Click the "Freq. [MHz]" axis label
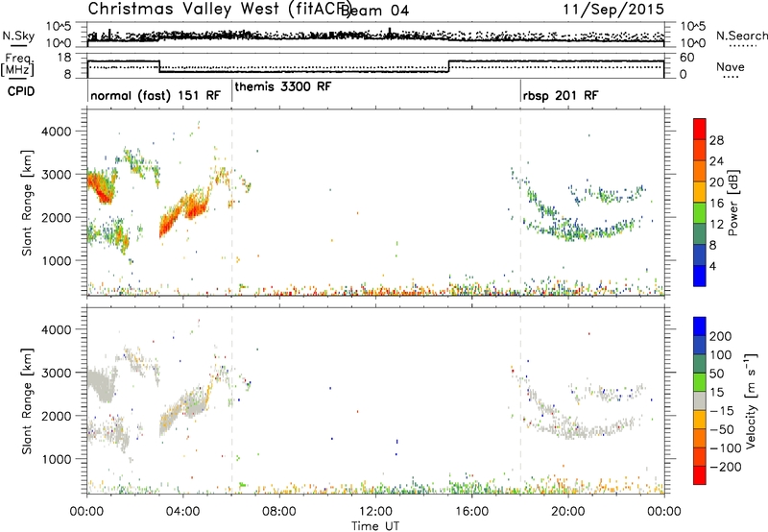The height and width of the screenshot is (532, 768). tap(17, 64)
